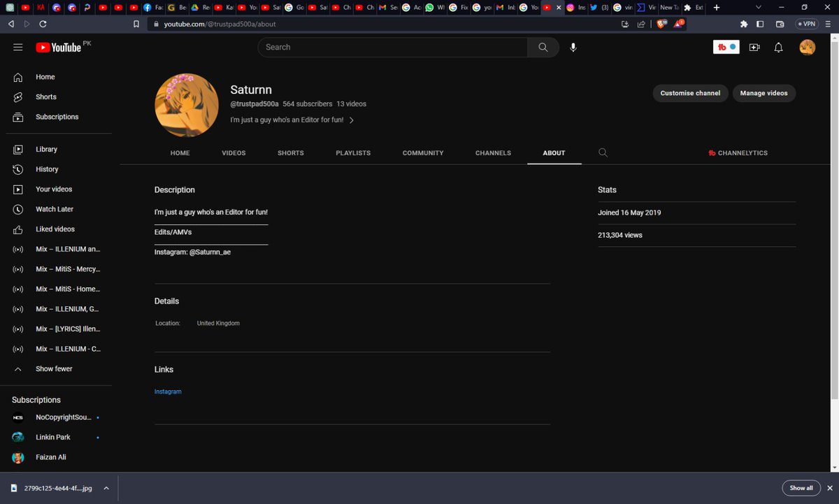Open the Brave Rewards triangle icon

(679, 24)
